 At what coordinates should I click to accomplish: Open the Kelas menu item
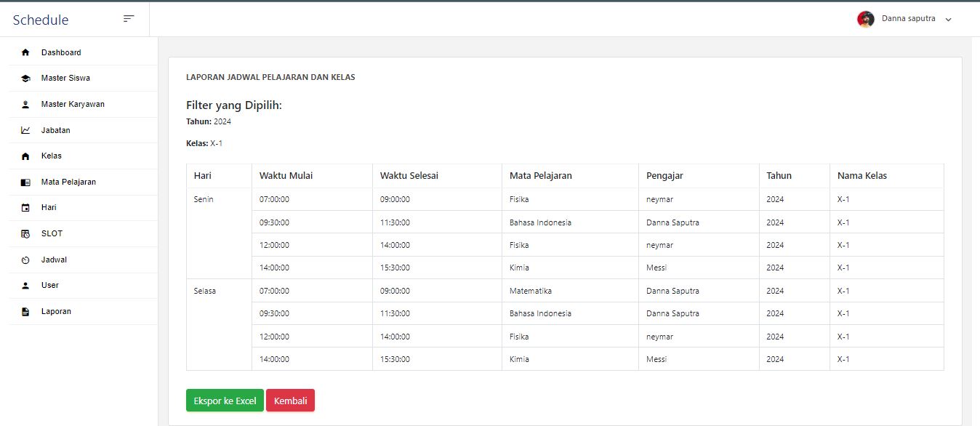click(52, 156)
